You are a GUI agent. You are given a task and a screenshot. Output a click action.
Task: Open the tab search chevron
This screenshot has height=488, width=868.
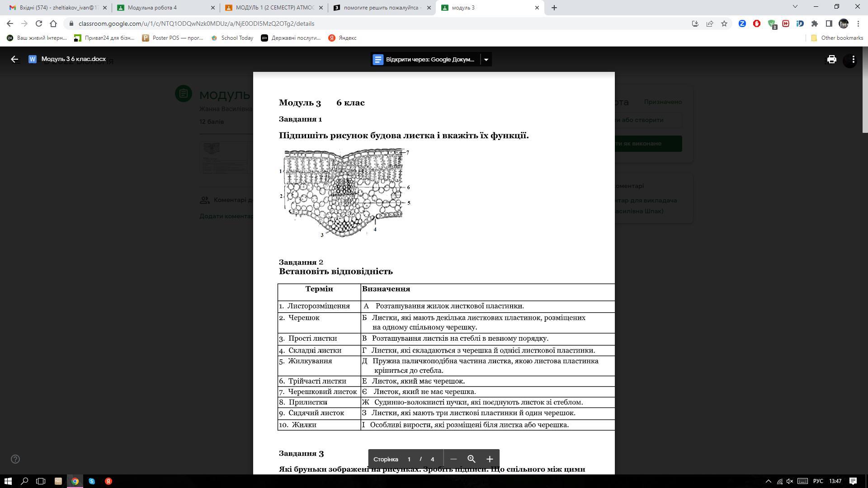tap(795, 6)
